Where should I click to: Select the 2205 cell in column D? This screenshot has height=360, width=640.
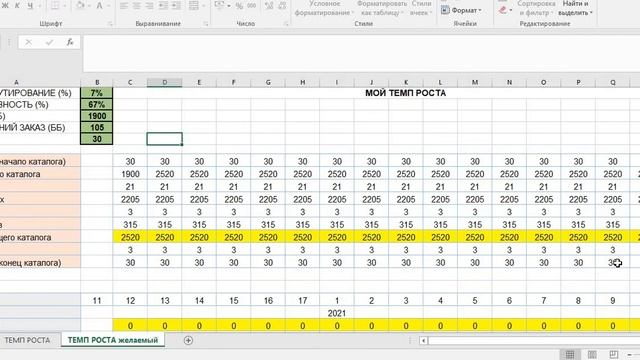click(x=164, y=200)
